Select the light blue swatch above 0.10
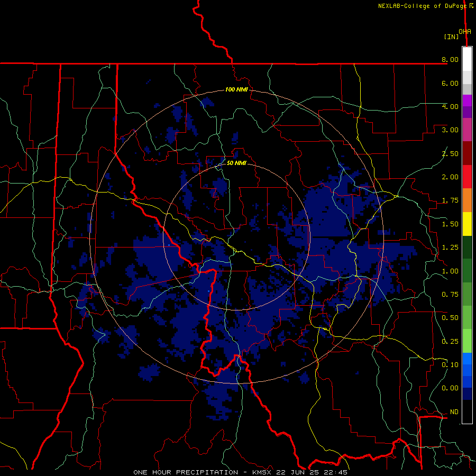The width and height of the screenshot is (476, 476). (x=467, y=359)
